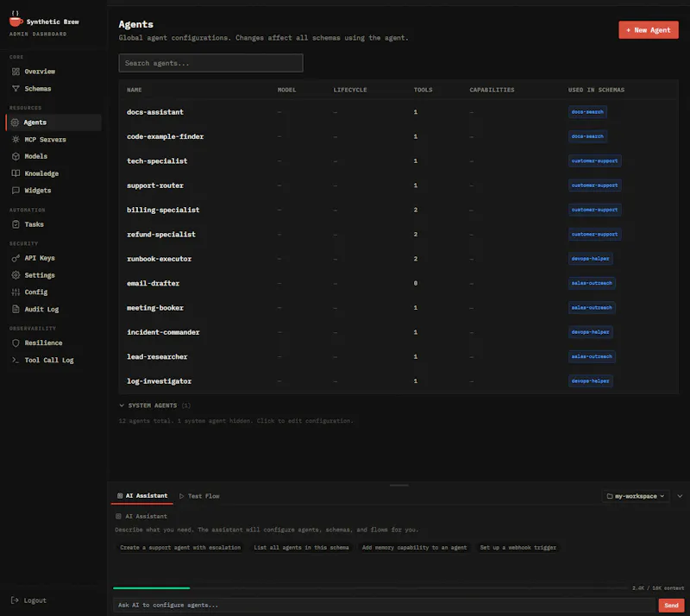Click the Config sliders icon

(16, 292)
